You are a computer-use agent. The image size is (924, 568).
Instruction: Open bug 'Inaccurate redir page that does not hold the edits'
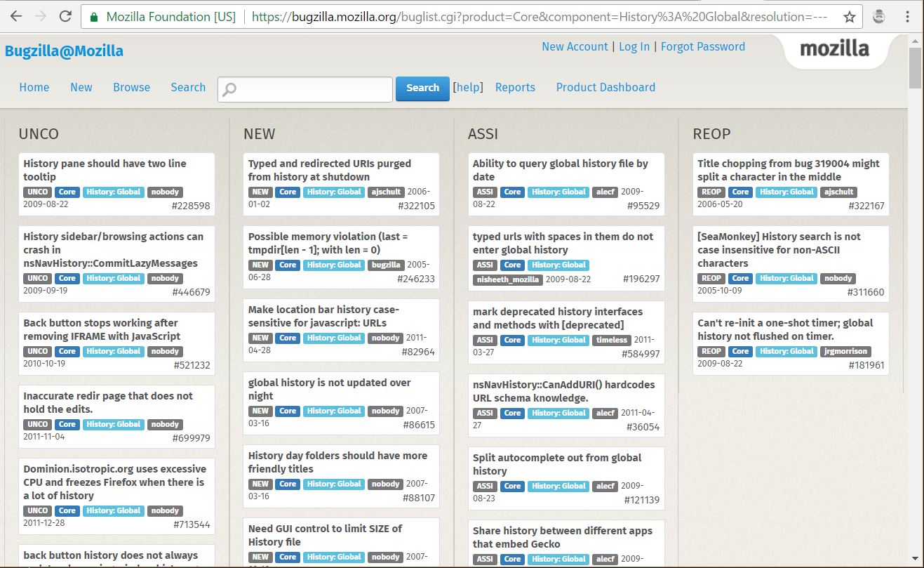108,402
